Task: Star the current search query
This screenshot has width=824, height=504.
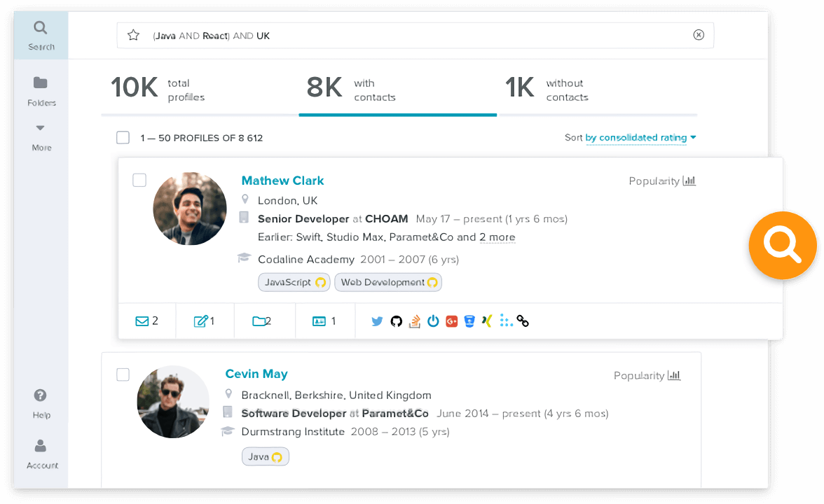Action: 134,34
